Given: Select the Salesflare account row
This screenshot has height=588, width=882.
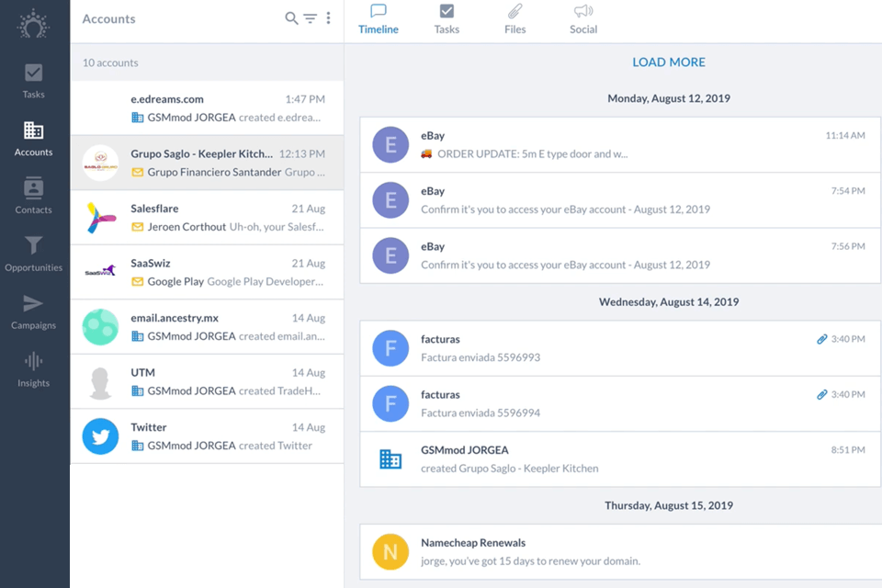Looking at the screenshot, I should [207, 217].
